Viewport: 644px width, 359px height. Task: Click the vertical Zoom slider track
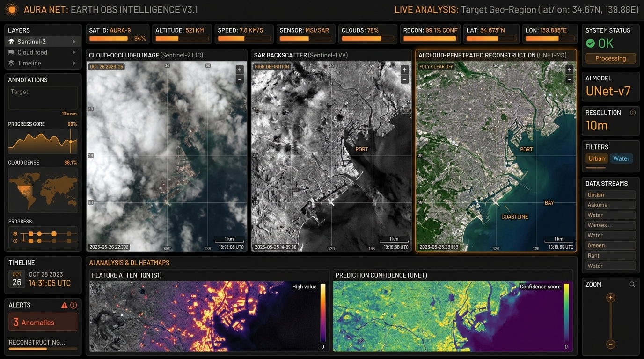pos(610,321)
